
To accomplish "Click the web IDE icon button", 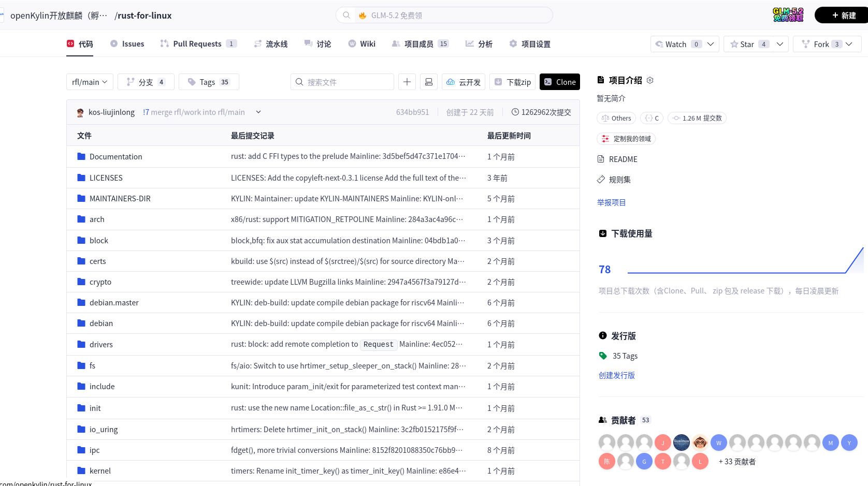I will point(429,82).
